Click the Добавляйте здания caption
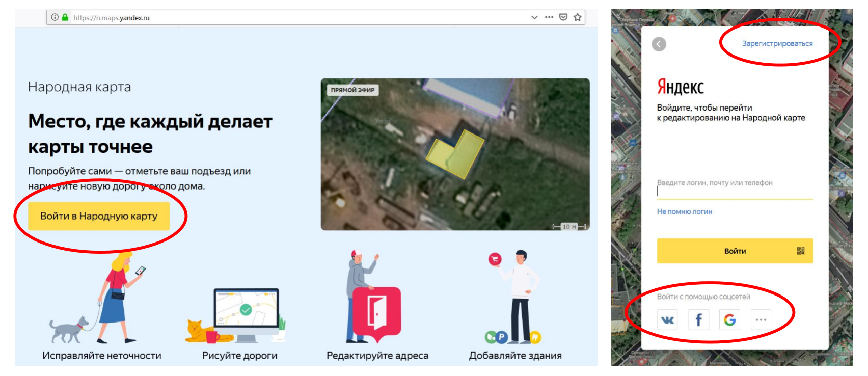The height and width of the screenshot is (376, 868). pos(515,356)
